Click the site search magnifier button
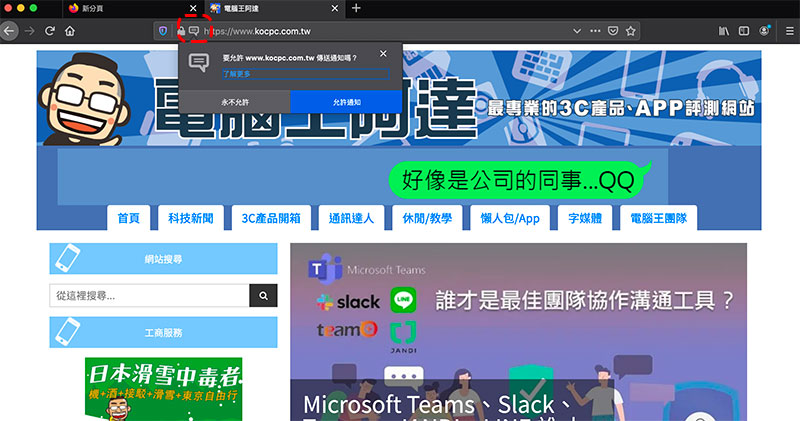The image size is (800, 421). pos(263,296)
